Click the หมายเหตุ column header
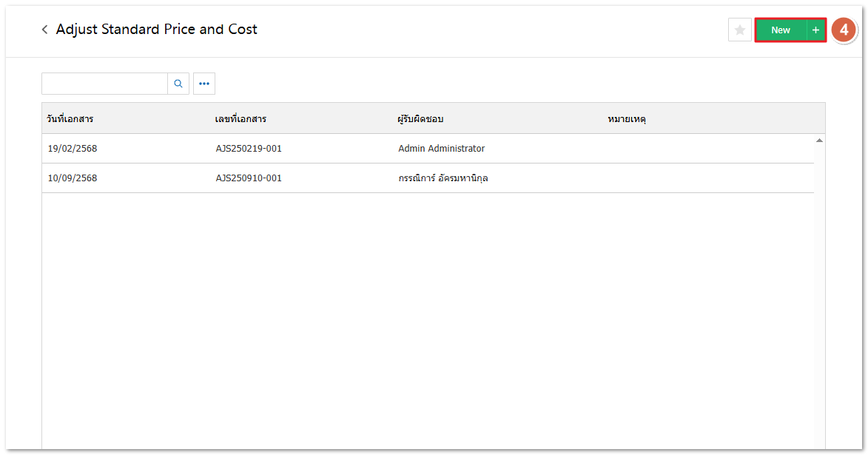Screen dimensions: 868x455 (626, 118)
